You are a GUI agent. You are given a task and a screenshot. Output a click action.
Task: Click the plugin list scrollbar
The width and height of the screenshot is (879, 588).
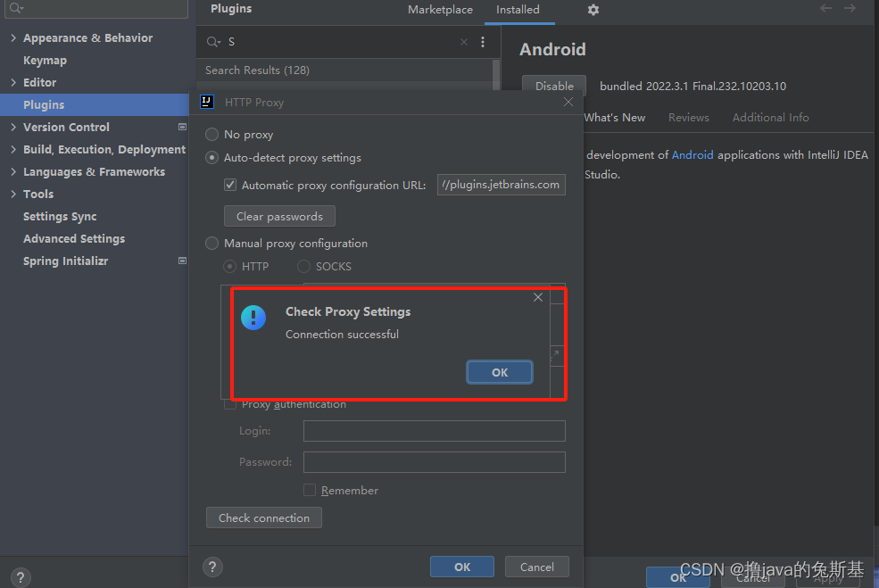pos(495,74)
